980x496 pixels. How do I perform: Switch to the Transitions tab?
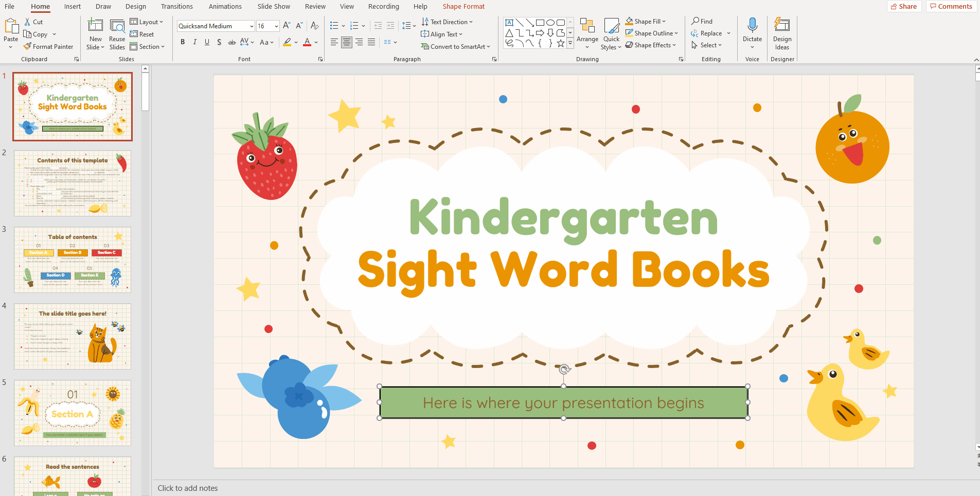click(176, 7)
